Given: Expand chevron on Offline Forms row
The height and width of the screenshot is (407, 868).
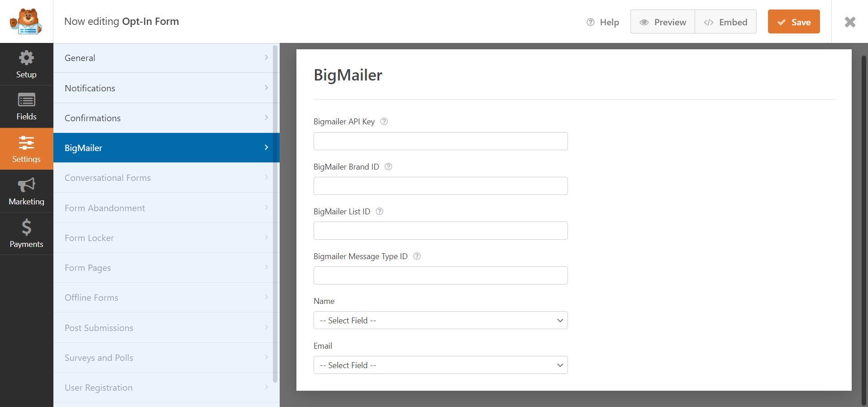Looking at the screenshot, I should tap(266, 297).
